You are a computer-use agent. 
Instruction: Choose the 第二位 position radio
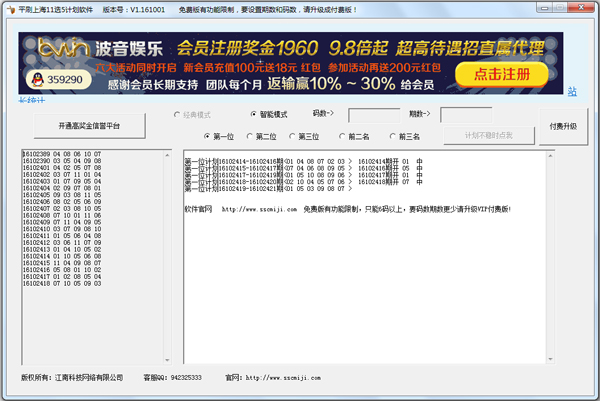click(261, 136)
